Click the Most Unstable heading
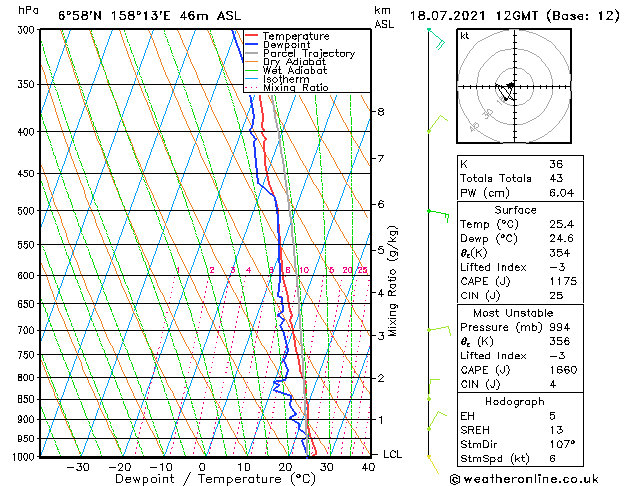Viewport: 629px width, 486px height. (x=513, y=313)
